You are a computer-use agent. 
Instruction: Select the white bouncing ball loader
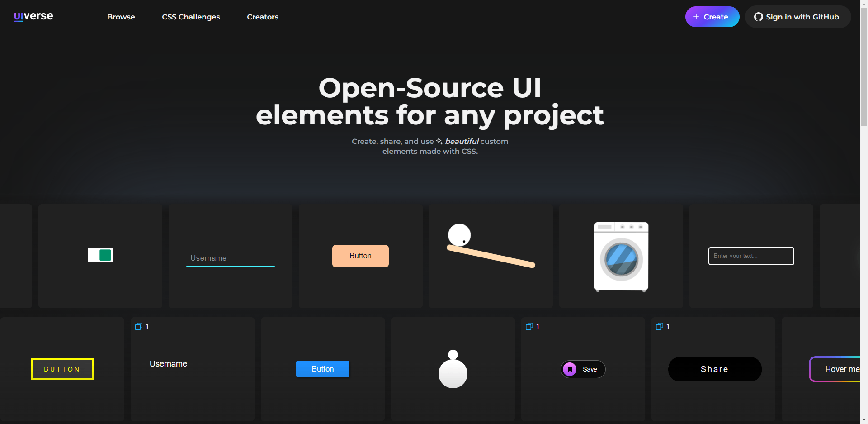pos(453,369)
